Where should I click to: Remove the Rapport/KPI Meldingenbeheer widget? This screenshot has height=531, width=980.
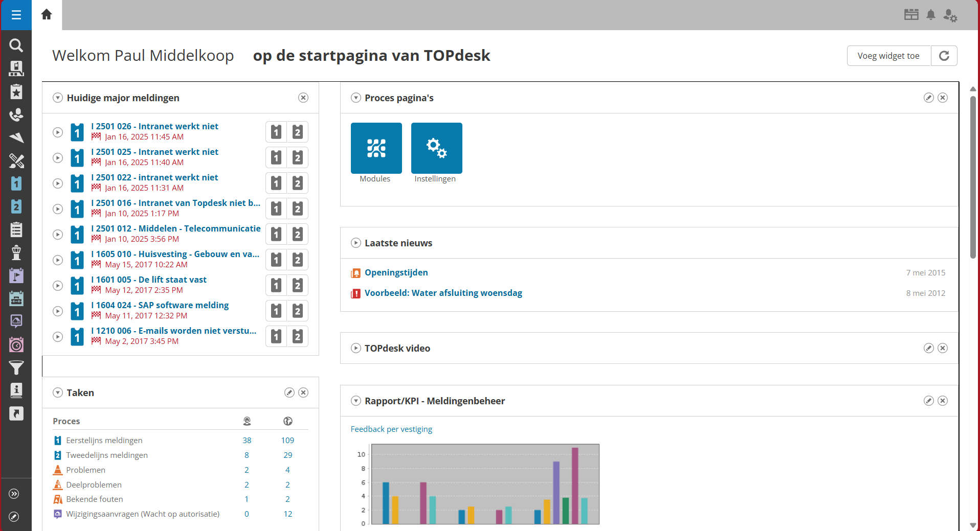943,401
